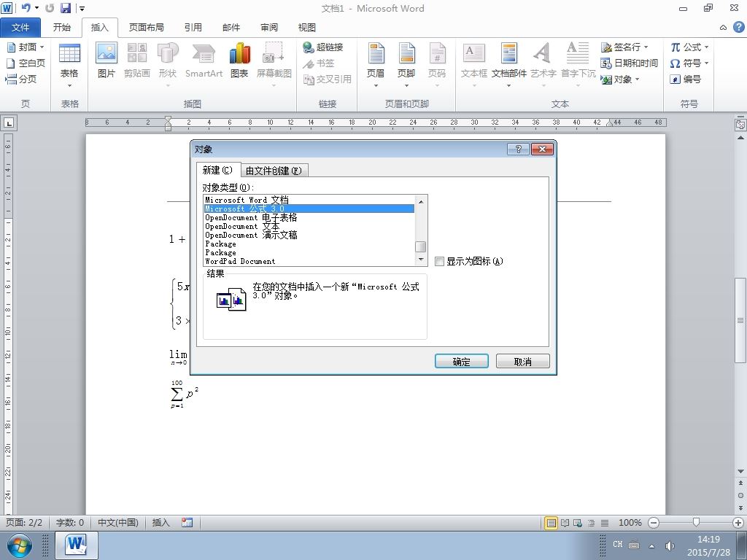Expand the 签名行 dropdown arrow
Screen dimensions: 747x560
coord(646,47)
